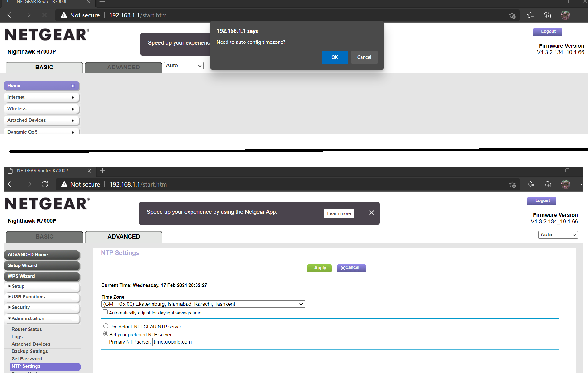Click the Primary NTP server input field
Screen dimensions: 588x373
184,342
